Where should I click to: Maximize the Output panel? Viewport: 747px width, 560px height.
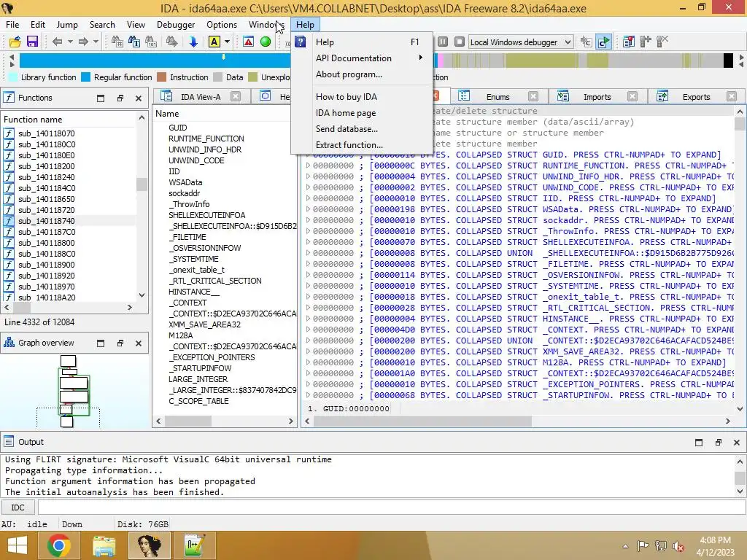tap(698, 443)
